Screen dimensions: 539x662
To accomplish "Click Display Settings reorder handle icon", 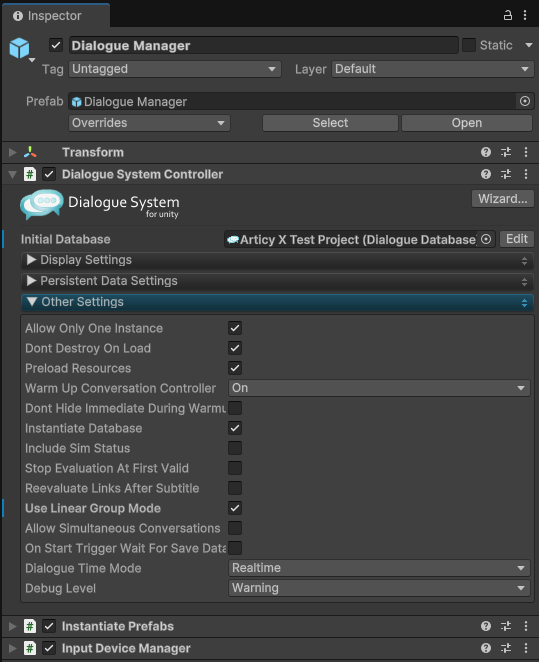I will tap(524, 261).
